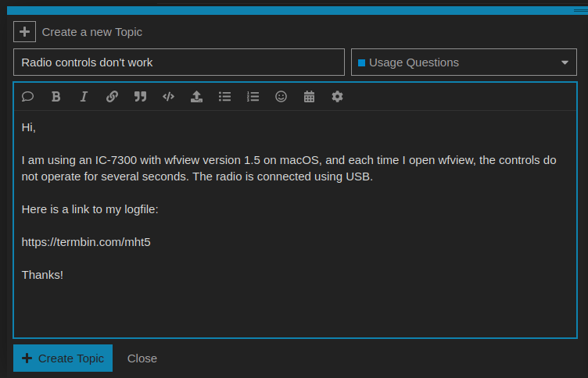Click the Close link
588x378 pixels.
pyautogui.click(x=142, y=358)
